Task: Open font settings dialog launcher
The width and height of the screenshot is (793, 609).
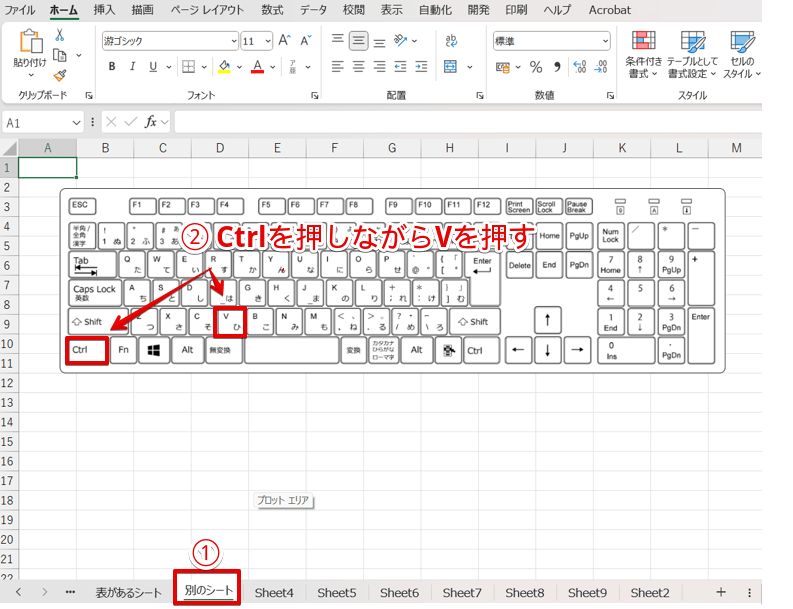Action: [x=315, y=96]
